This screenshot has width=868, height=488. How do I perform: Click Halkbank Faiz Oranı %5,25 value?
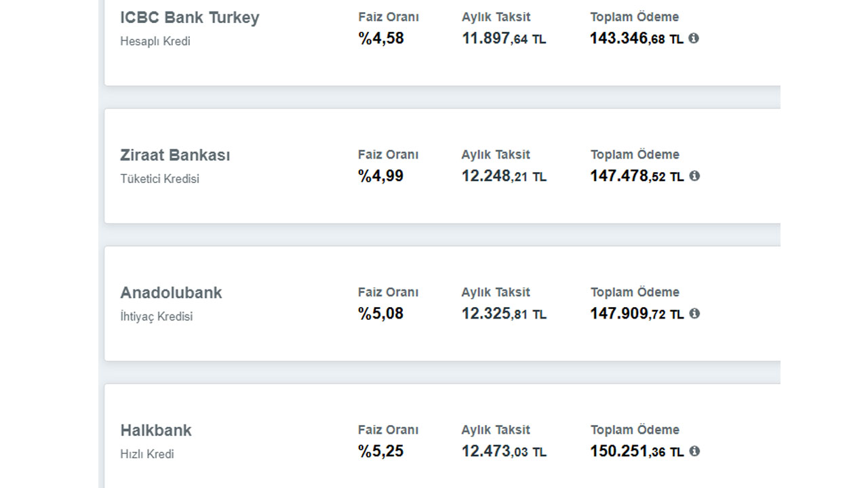click(381, 451)
